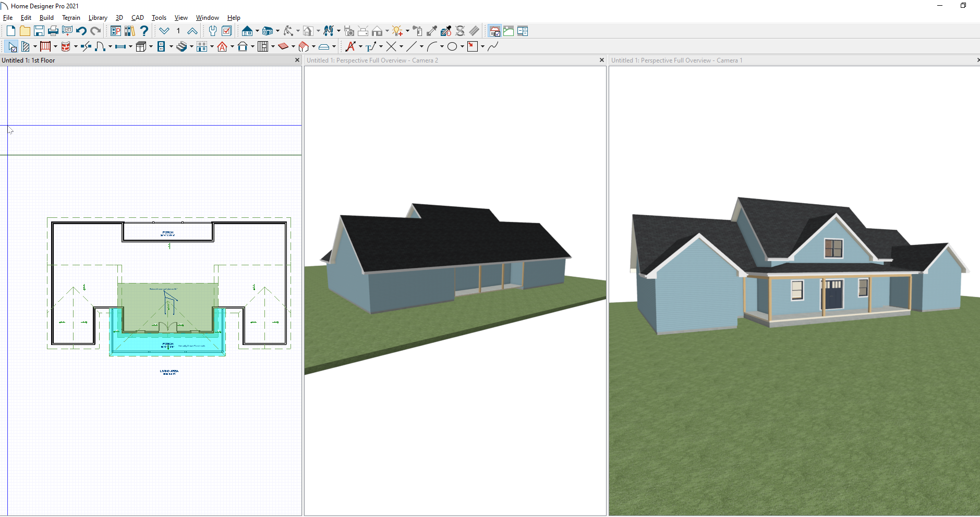Click the Cabinet tools icon

point(140,47)
